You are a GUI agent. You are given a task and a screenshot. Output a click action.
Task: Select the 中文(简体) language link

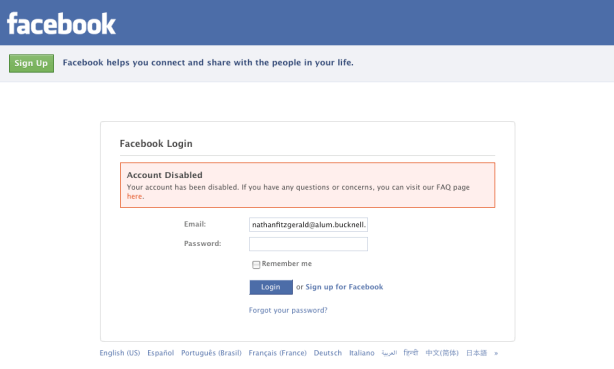442,353
